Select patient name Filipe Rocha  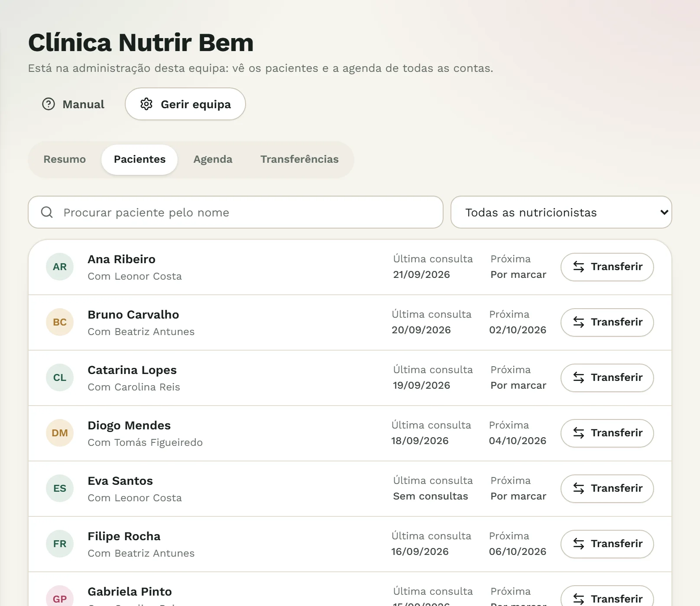pos(124,536)
